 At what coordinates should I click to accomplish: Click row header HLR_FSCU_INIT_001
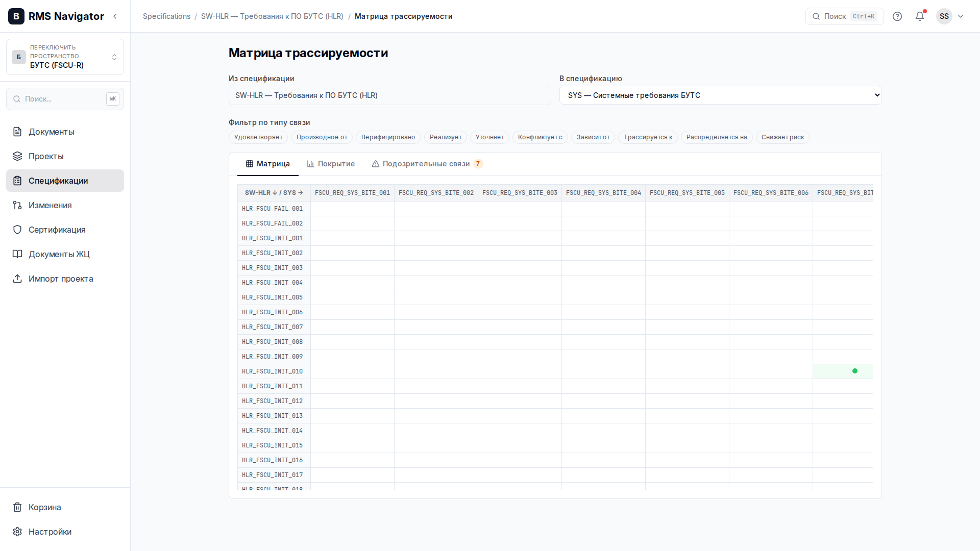click(274, 238)
